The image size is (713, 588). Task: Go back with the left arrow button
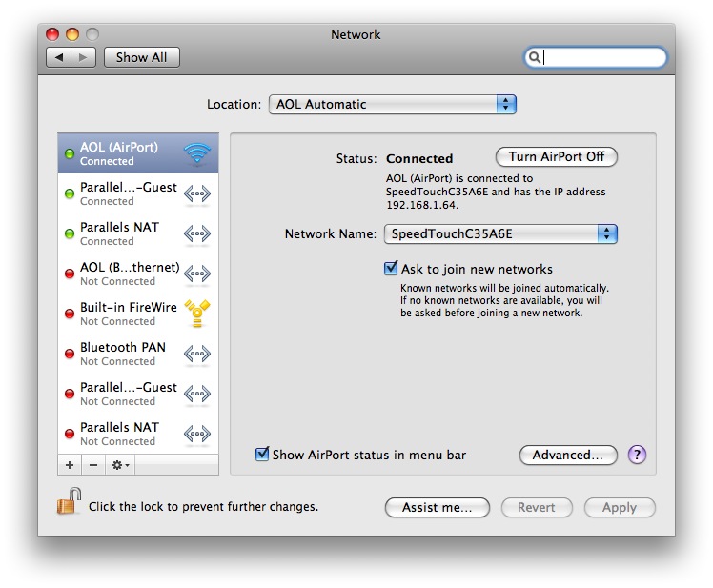coord(59,57)
